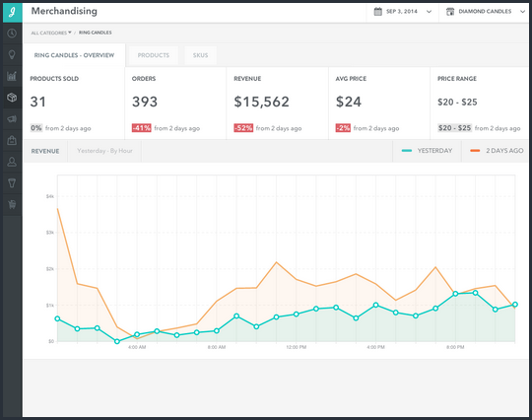Screen dimensions: 532x420
Task: Expand the Sep 3, 2014 date chevron
Action: coord(429,12)
